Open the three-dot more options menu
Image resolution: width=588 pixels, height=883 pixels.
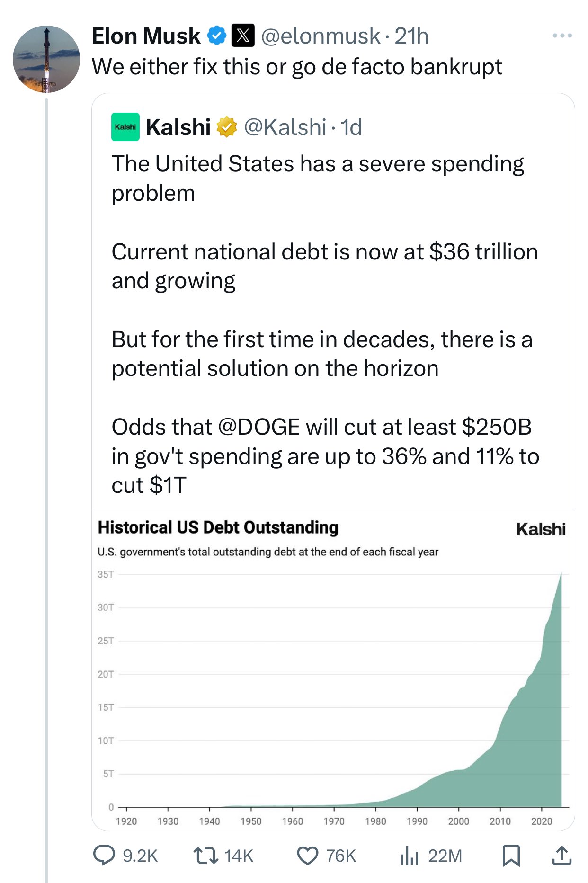point(562,36)
